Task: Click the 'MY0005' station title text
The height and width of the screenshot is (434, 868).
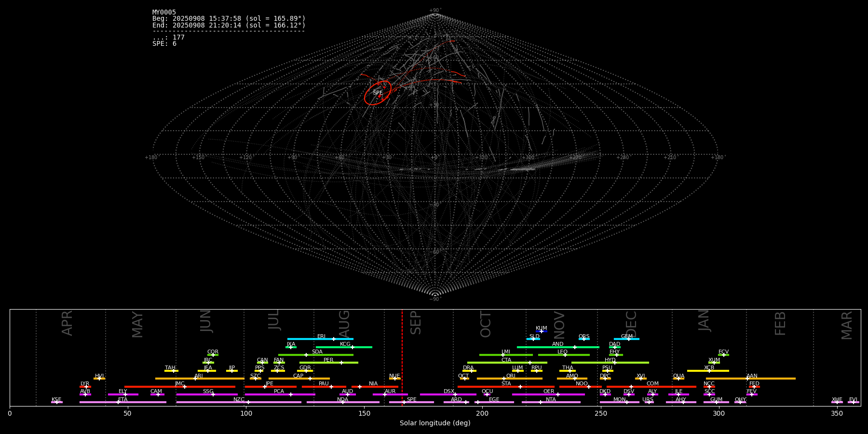Action: tap(164, 13)
